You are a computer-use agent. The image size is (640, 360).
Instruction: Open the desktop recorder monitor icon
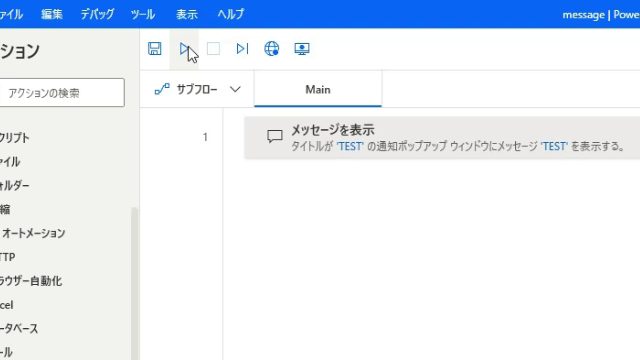(302, 49)
